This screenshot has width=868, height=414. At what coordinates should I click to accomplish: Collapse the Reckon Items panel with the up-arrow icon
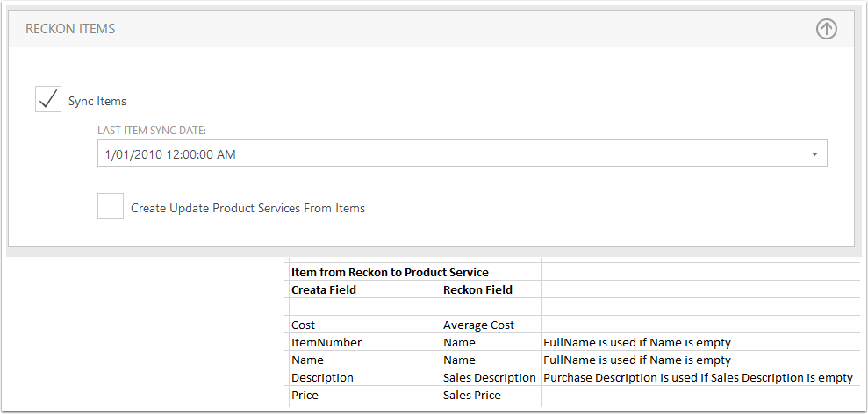(x=827, y=29)
